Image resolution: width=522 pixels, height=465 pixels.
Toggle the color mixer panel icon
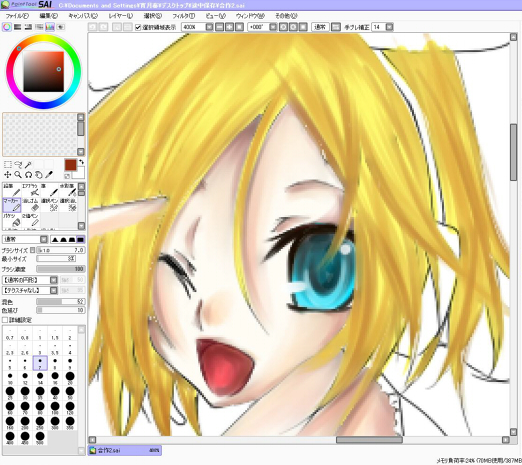(x=39, y=27)
